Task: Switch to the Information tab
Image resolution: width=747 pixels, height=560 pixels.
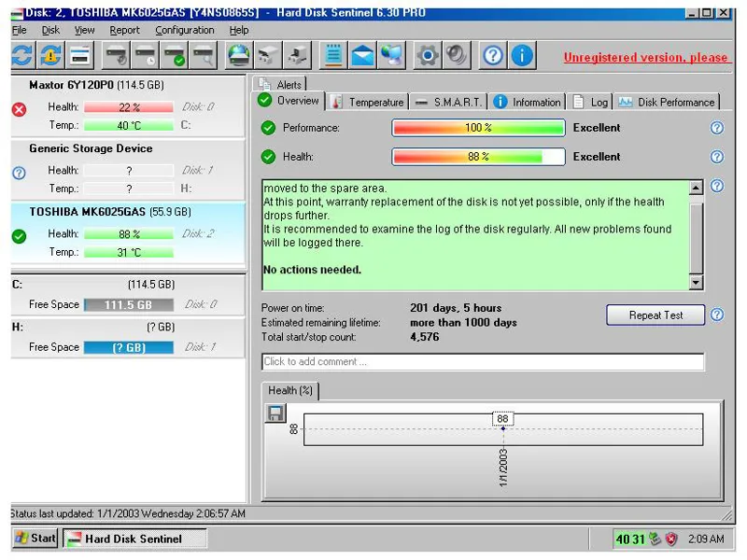Action: click(x=527, y=102)
